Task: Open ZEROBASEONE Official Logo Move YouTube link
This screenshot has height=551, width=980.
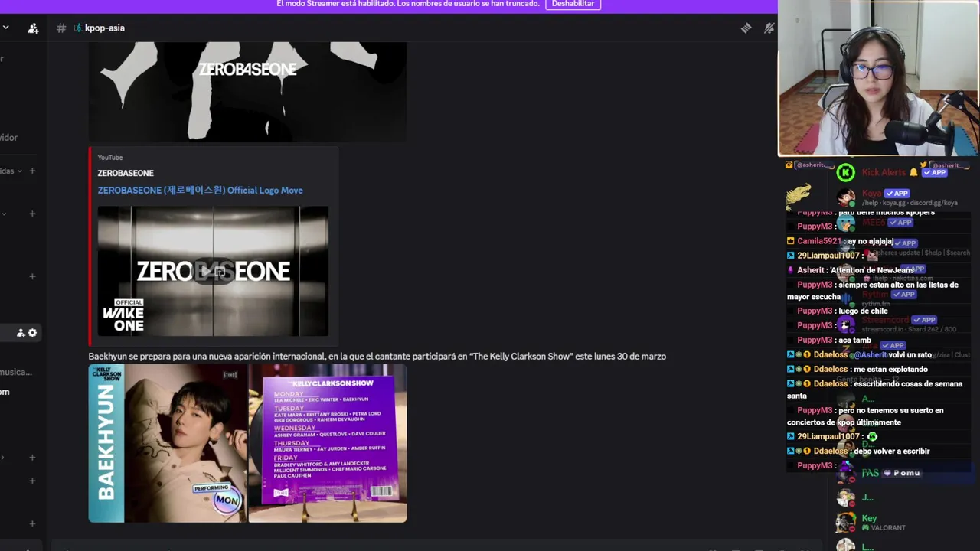Action: 200,191
